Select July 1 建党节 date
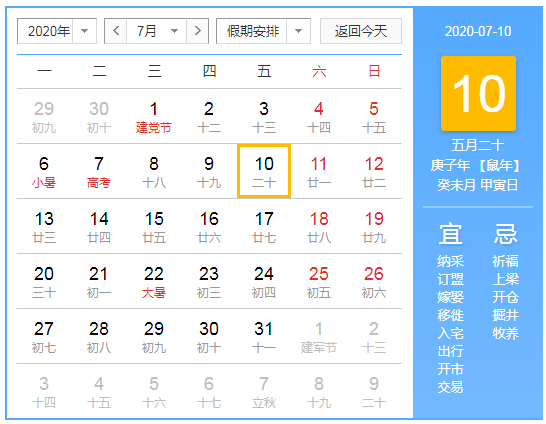Image resolution: width=546 pixels, height=424 pixels. coord(154,117)
